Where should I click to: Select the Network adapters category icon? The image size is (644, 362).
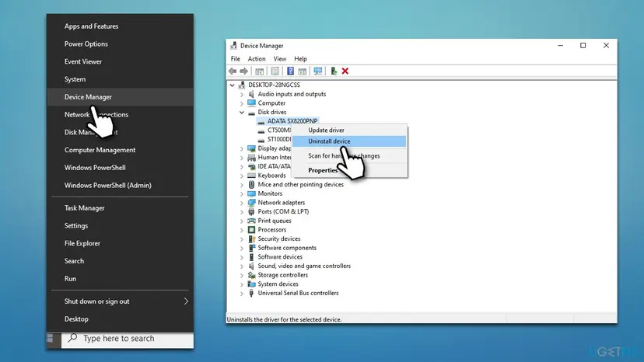[251, 202]
